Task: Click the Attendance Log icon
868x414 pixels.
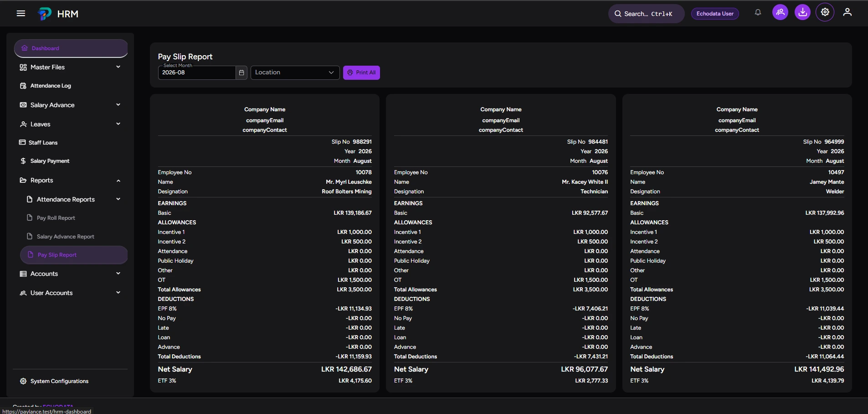Action: (x=23, y=86)
